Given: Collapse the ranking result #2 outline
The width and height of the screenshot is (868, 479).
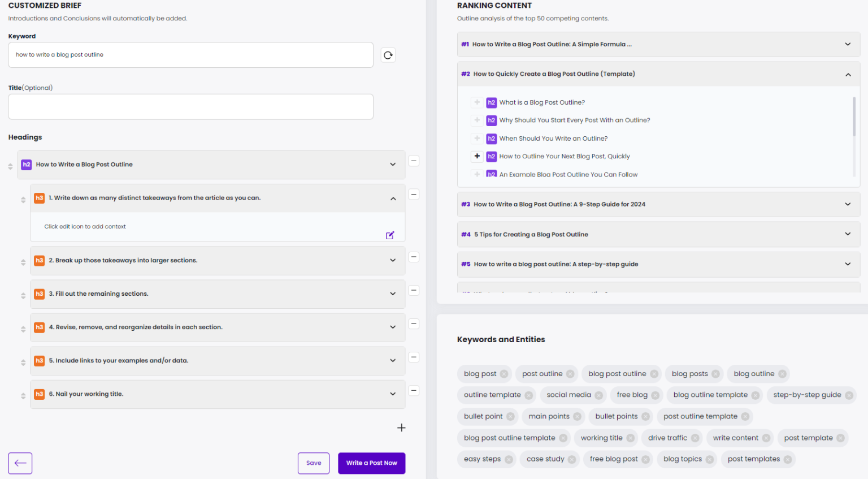Looking at the screenshot, I should [x=848, y=74].
